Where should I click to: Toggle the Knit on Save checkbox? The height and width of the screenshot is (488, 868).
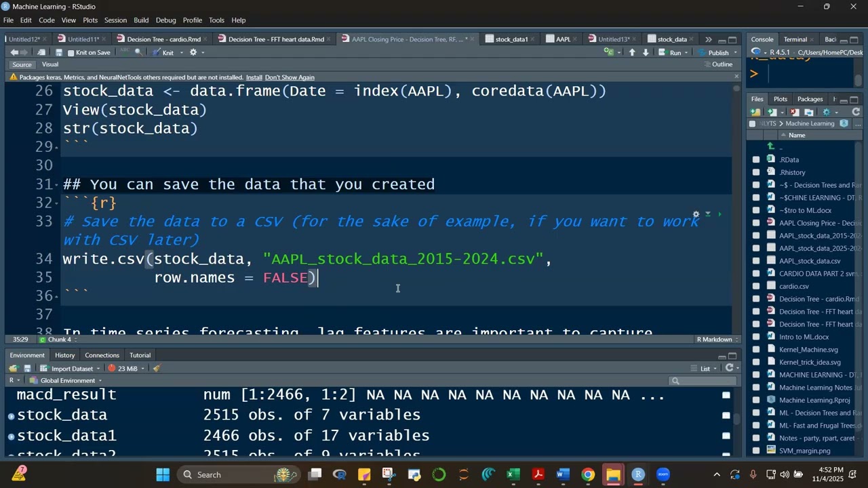[71, 52]
